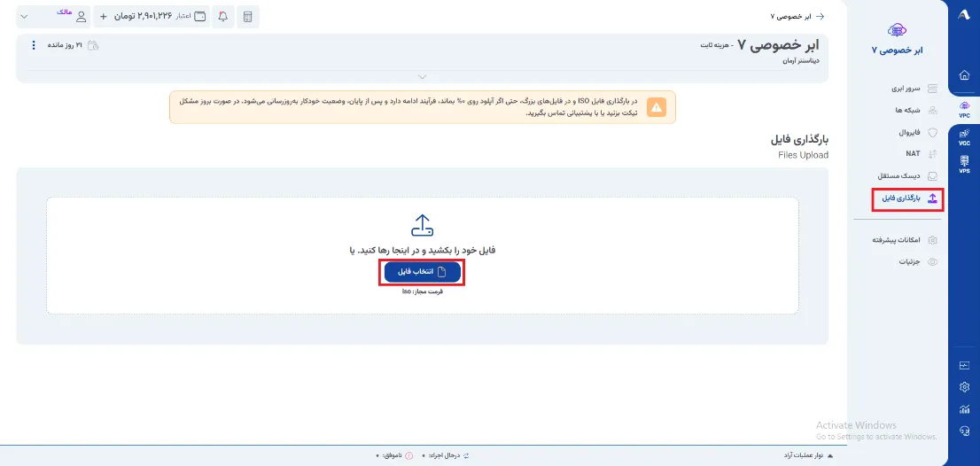The width and height of the screenshot is (980, 466).
Task: Click the بارگذاری فایل page heading
Action: coord(800,139)
